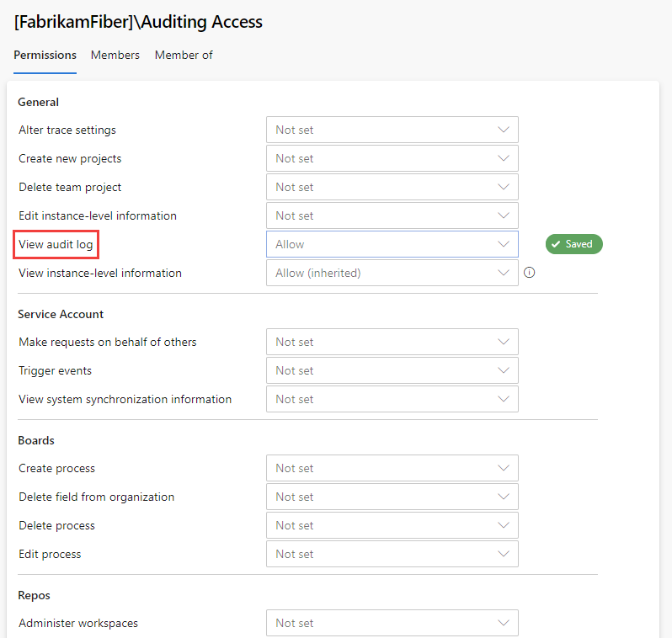Viewport: 672px width, 638px height.
Task: Expand the Edit process permission dropdown
Action: point(392,554)
